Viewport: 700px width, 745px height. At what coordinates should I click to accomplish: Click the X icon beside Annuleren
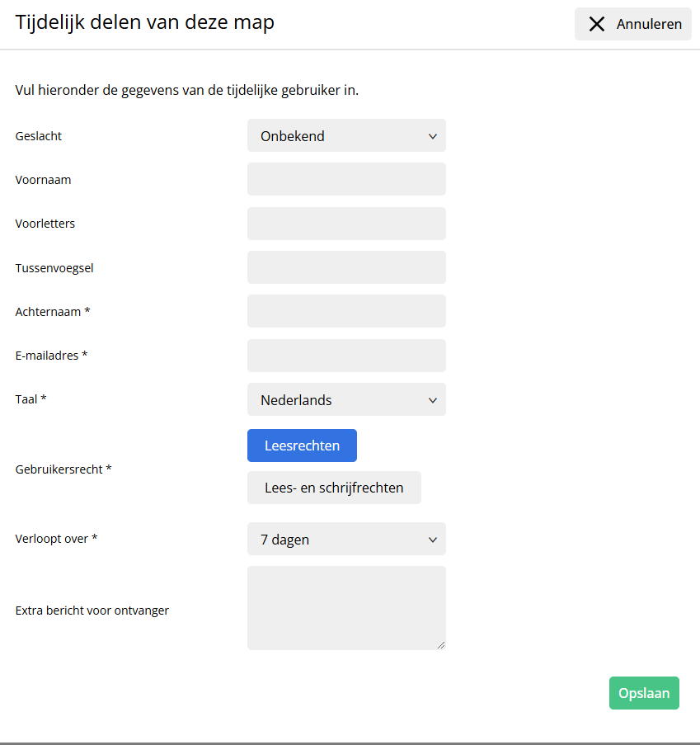coord(597,25)
